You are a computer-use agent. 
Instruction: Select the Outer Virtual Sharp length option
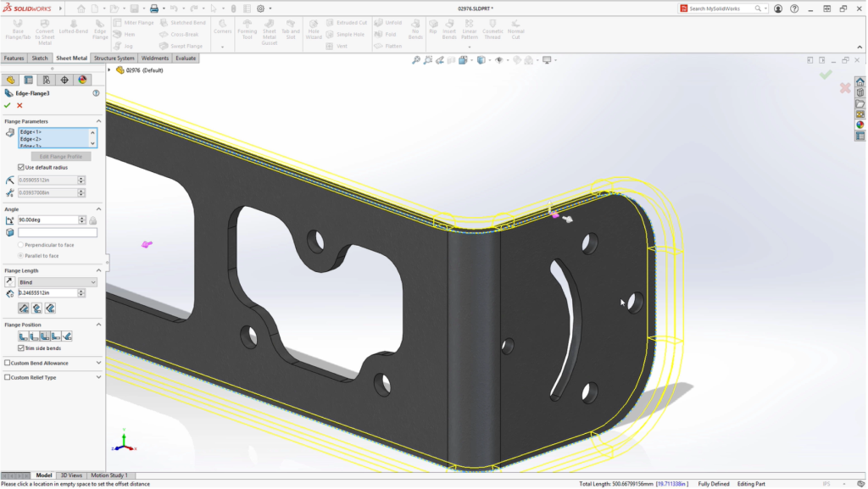click(x=24, y=308)
